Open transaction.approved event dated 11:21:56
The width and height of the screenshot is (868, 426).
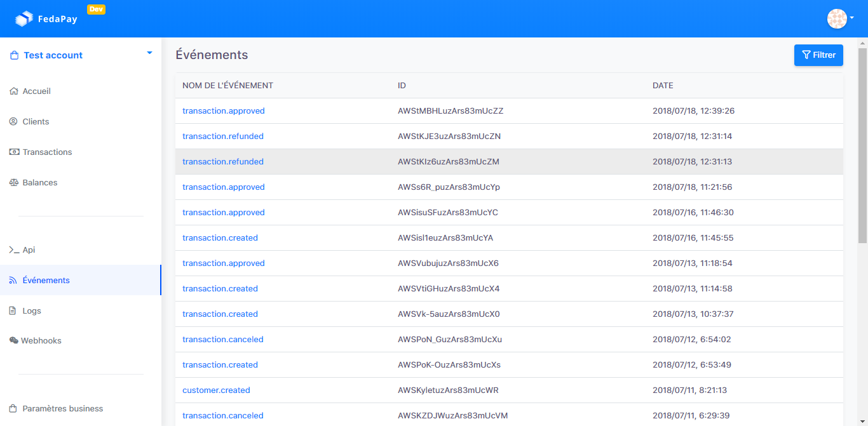tap(223, 187)
